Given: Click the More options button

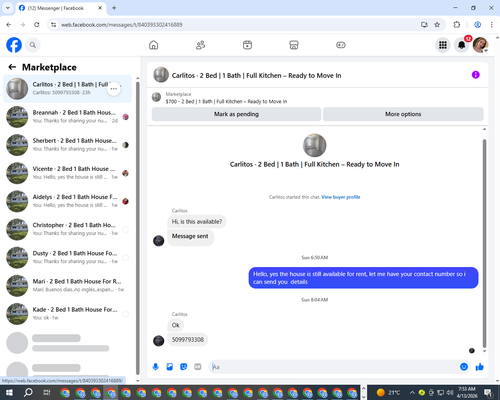Looking at the screenshot, I should point(403,114).
